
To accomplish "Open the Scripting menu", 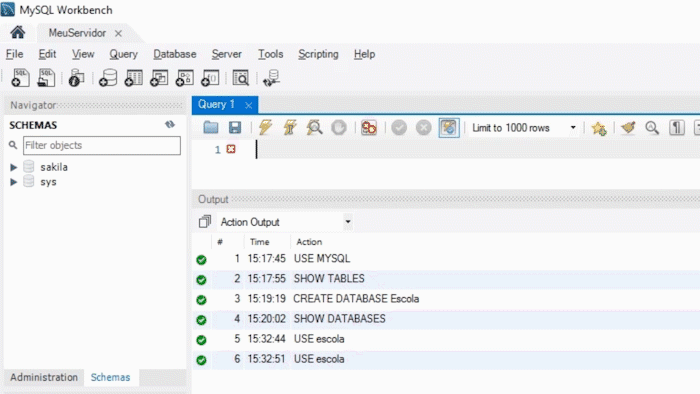I will (318, 54).
